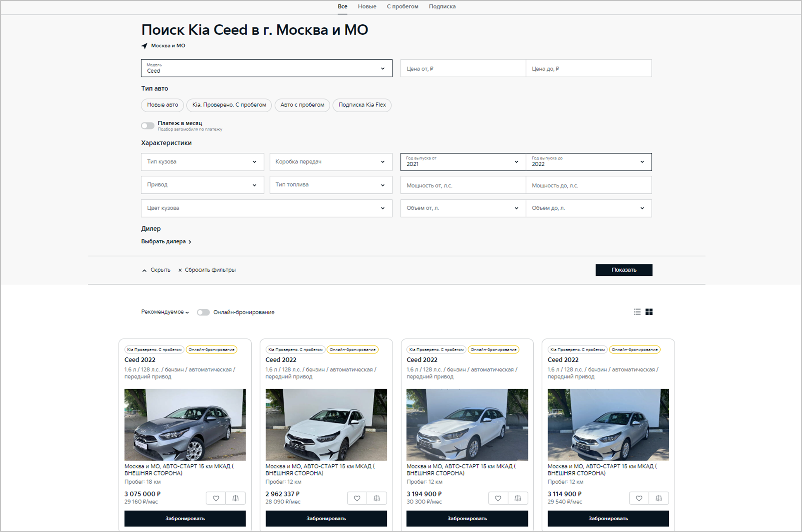Image resolution: width=802 pixels, height=532 pixels.
Task: Focus the Цена до, ₽ field
Action: 589,69
